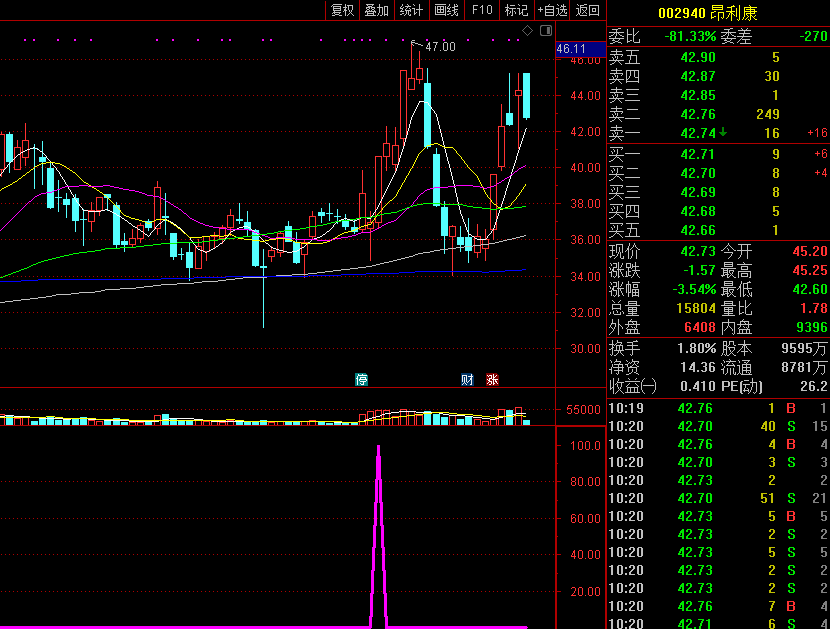Image resolution: width=830 pixels, height=629 pixels.
Task: Click the 55000 volume axis label
Action: pos(583,410)
